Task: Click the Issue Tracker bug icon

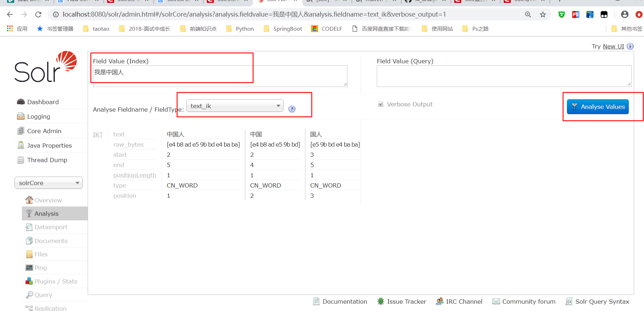Action: pyautogui.click(x=381, y=301)
